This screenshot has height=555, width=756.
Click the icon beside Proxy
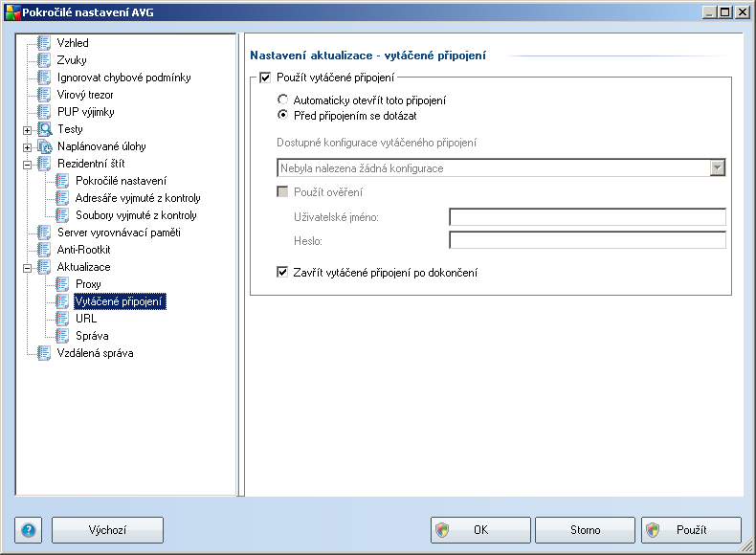pyautogui.click(x=62, y=284)
